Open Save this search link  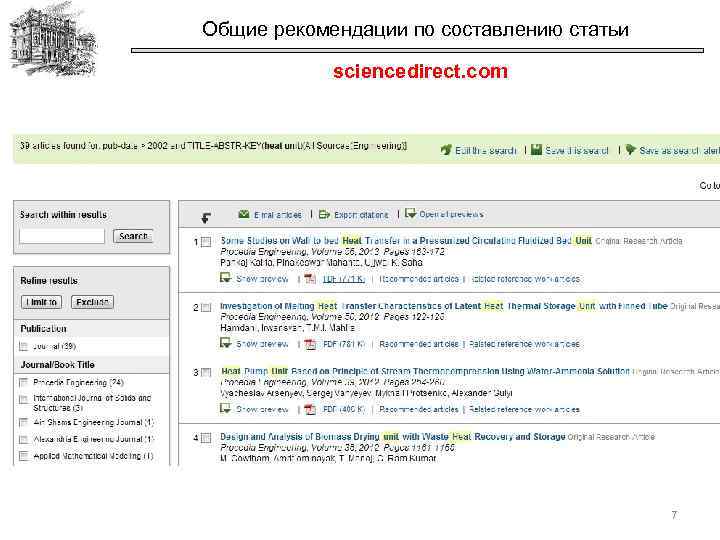(x=577, y=151)
